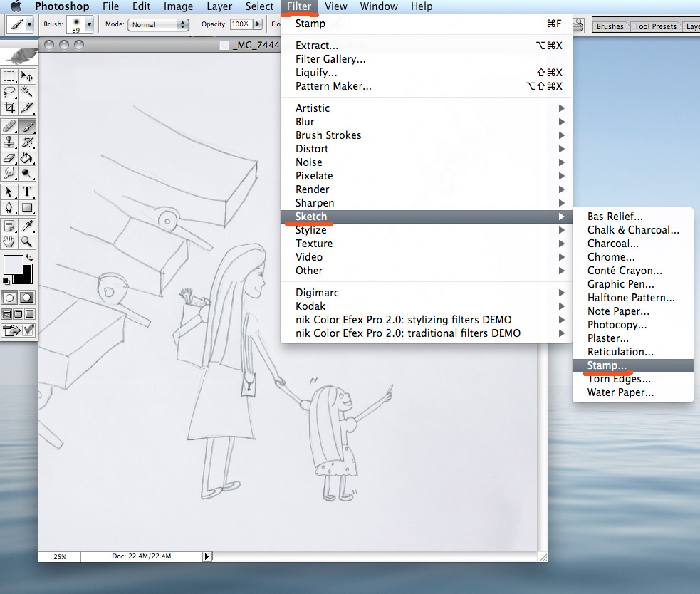Viewport: 700px width, 594px height.
Task: Toggle Full Screen mode view
Action: pos(31,313)
